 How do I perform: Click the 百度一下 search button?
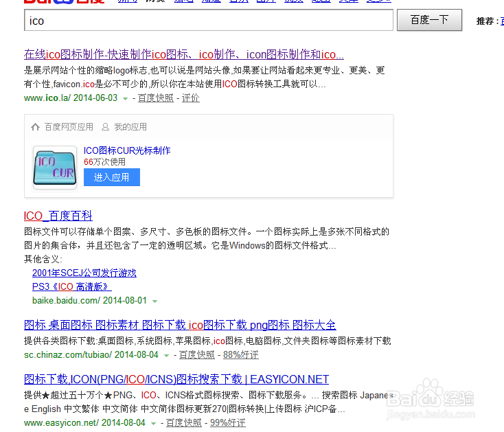(x=429, y=20)
